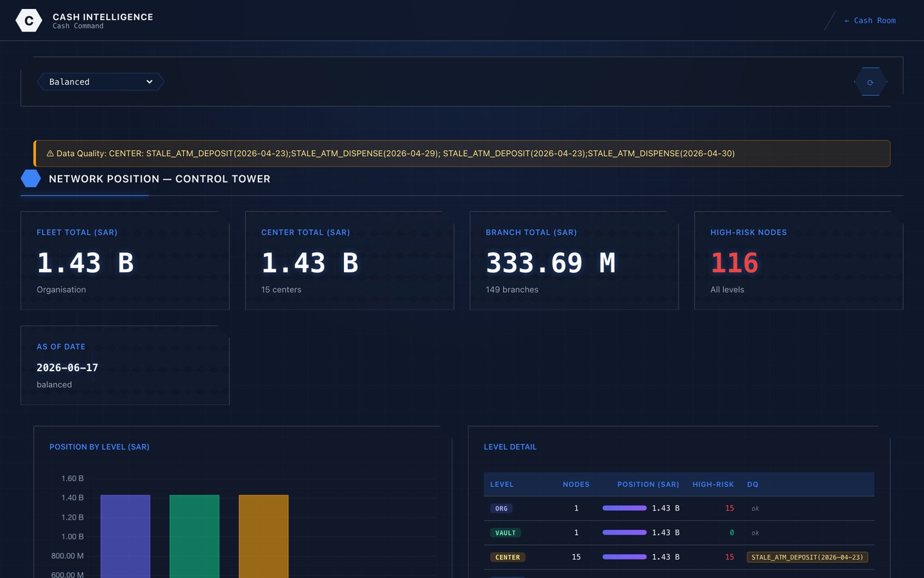The image size is (924, 578).
Task: Click the orange bar in position chart
Action: point(264,536)
